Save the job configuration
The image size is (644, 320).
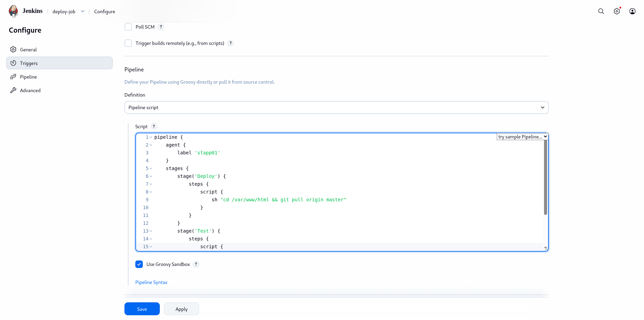click(142, 309)
